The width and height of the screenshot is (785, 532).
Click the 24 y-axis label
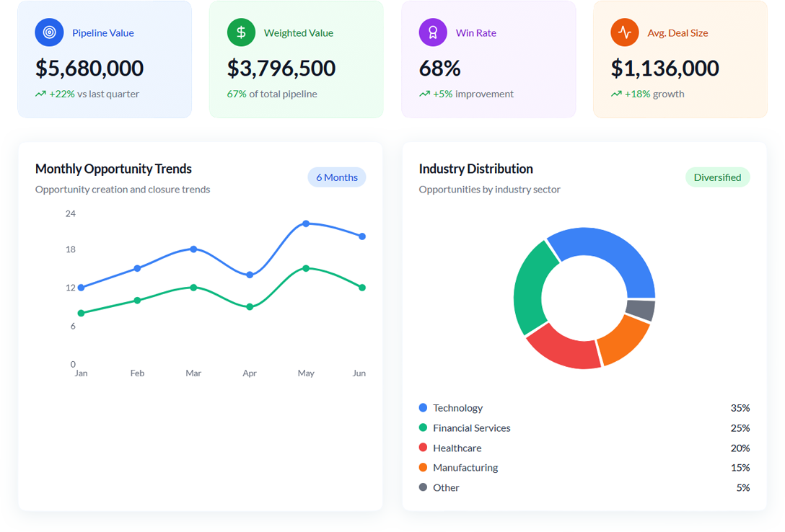click(71, 213)
